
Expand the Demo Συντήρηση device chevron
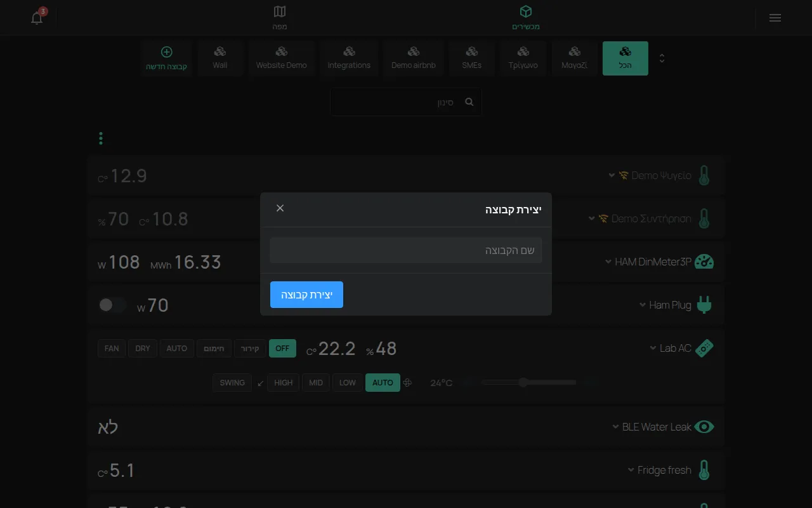[591, 218]
